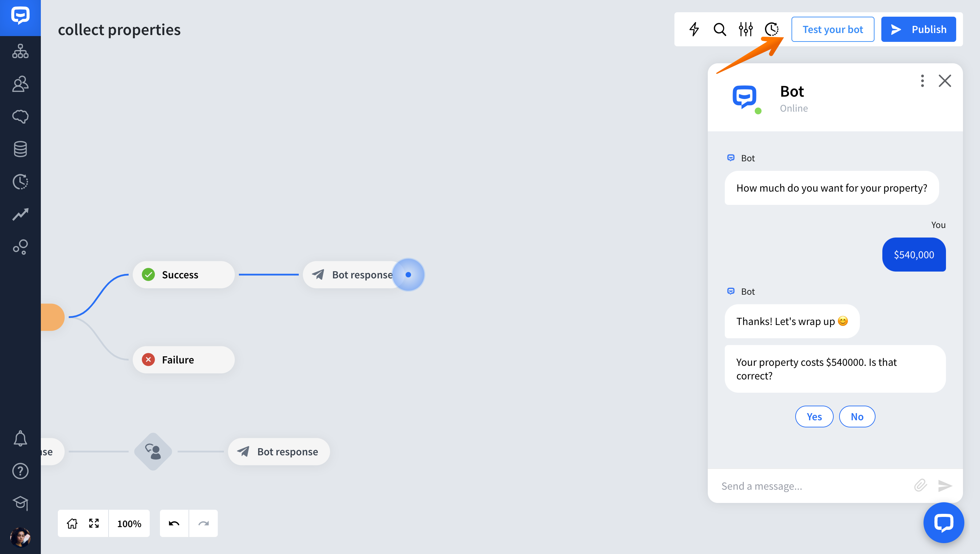Click the fit to screen icon
The height and width of the screenshot is (554, 980).
click(x=94, y=524)
